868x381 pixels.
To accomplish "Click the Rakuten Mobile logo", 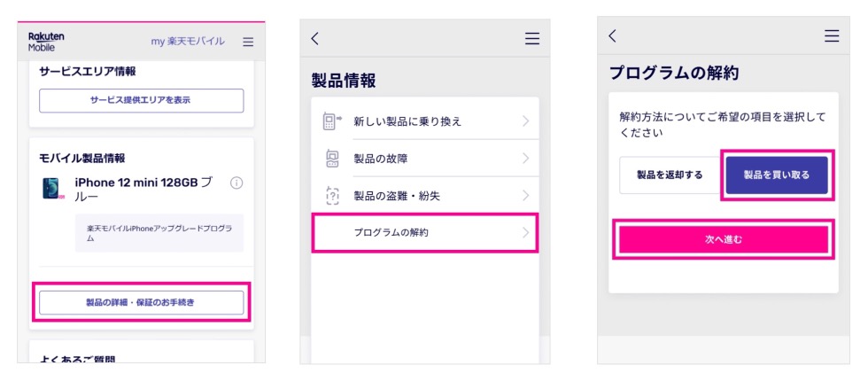I will click(x=46, y=42).
